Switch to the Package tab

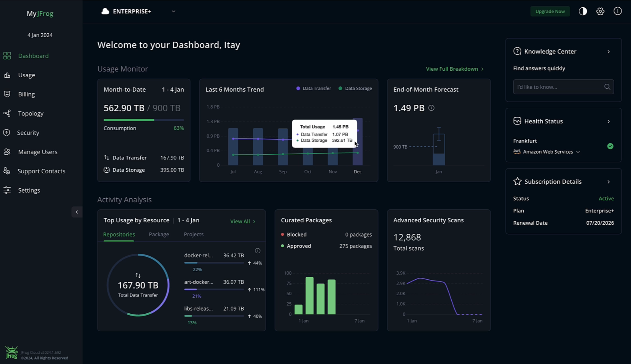point(159,235)
